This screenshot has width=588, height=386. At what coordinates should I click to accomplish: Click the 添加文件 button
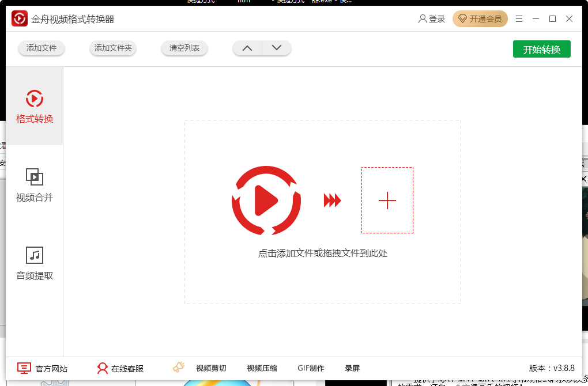(x=42, y=48)
